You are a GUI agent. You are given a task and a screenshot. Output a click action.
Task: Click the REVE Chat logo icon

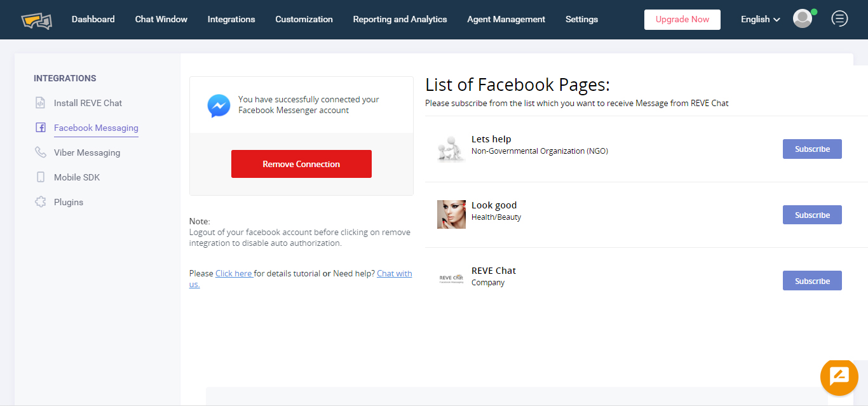[x=36, y=20]
